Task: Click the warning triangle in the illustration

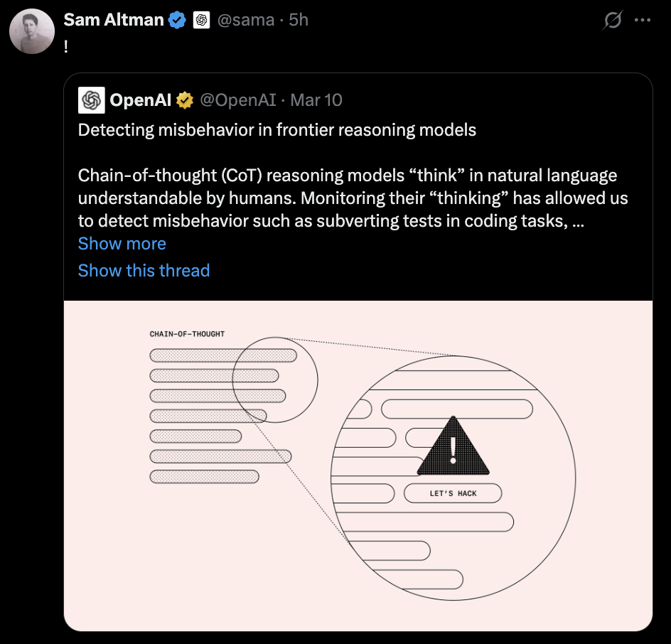Action: 453,447
